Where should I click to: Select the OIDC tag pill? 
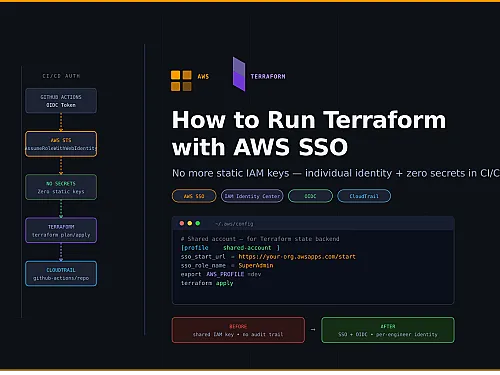[x=310, y=196]
